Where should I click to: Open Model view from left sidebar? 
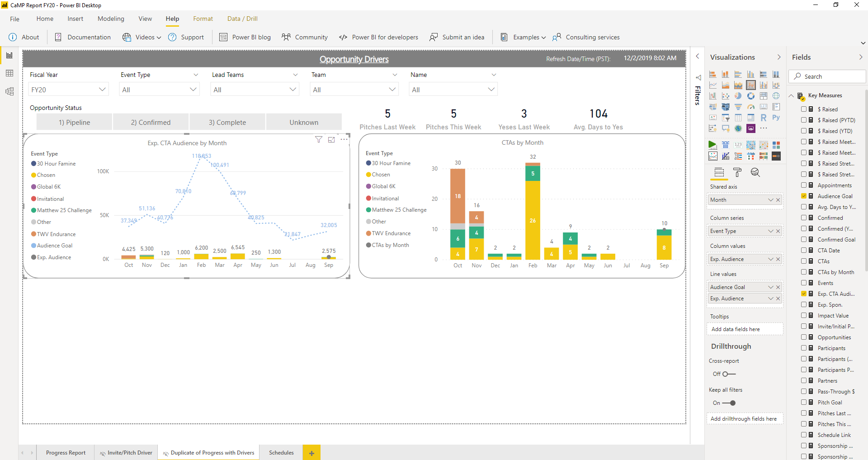tap(9, 91)
